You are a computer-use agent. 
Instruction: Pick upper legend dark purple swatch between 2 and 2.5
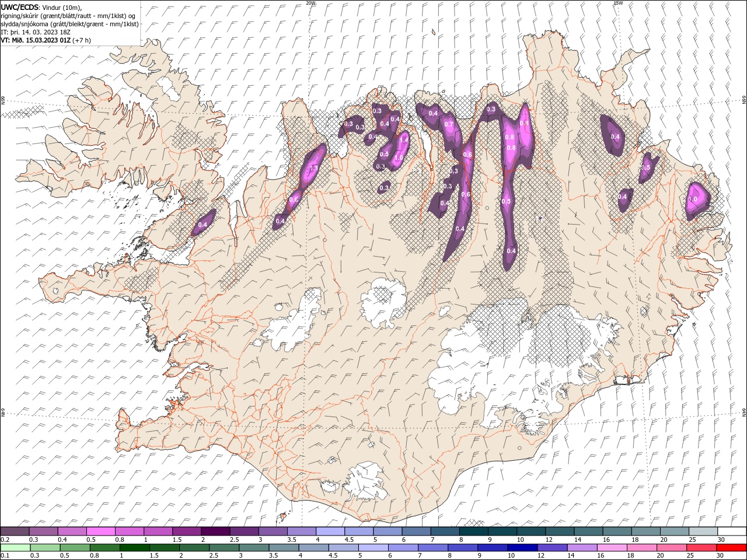click(x=215, y=531)
